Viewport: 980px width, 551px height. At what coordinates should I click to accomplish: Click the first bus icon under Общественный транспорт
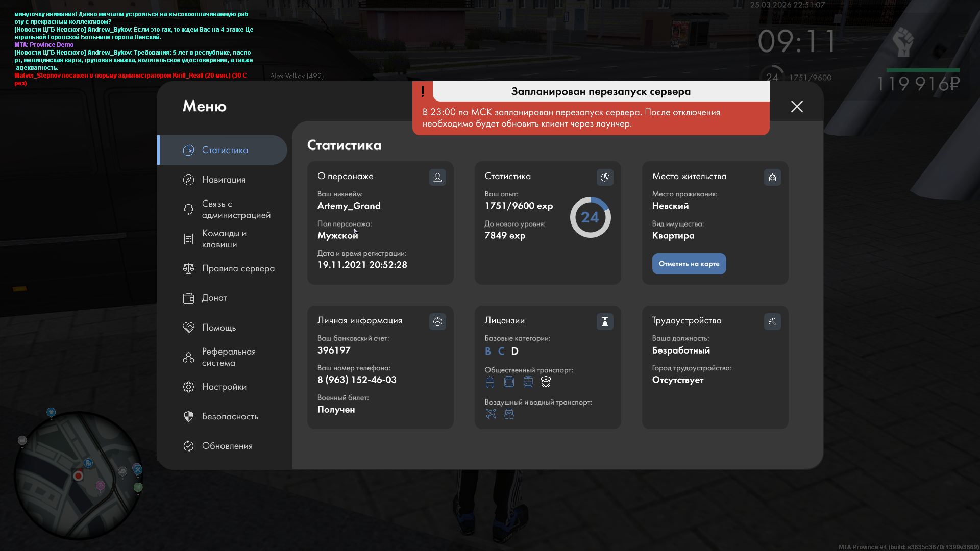click(x=490, y=382)
